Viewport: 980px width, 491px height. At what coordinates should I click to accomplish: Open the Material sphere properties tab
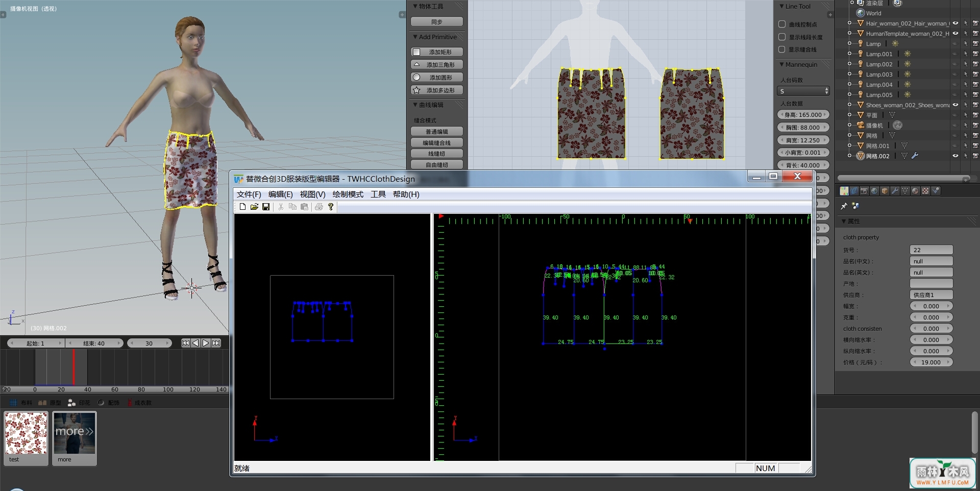(x=915, y=191)
